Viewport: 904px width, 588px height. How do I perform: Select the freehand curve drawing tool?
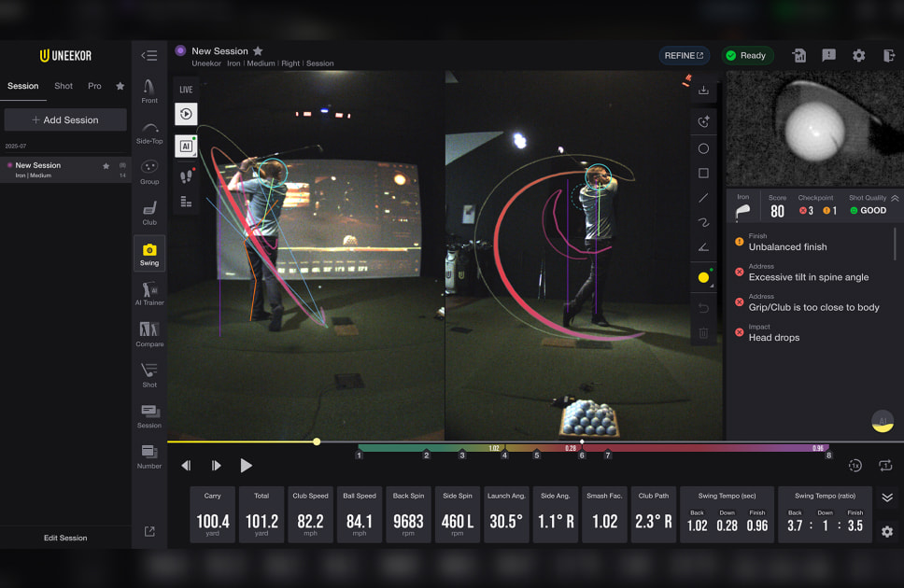coord(703,222)
